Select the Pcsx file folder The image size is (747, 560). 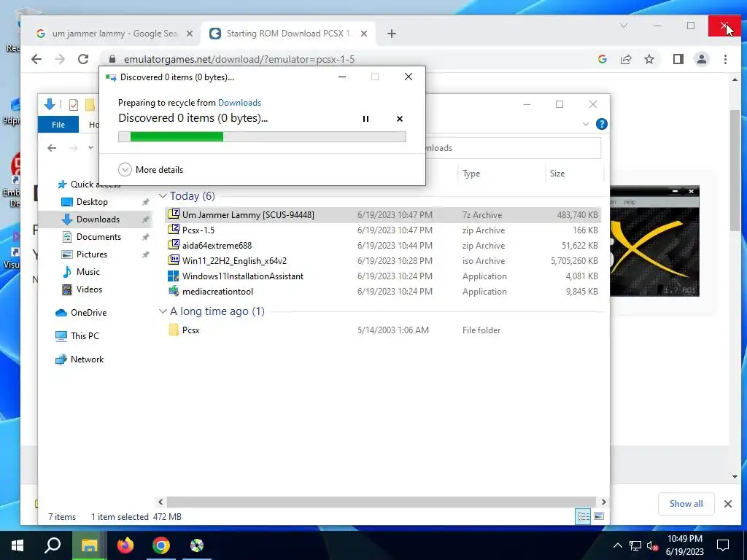point(383,330)
